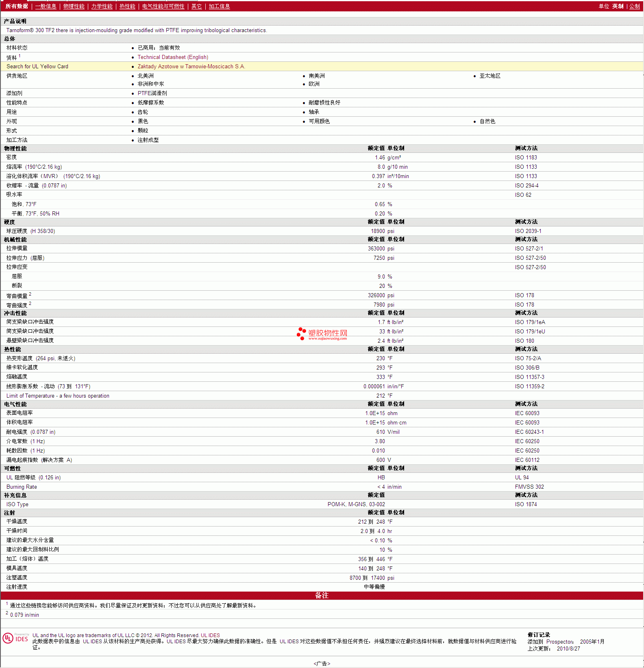Open the 加工信息 tab
Screen dimensions: 644x668
coord(220,6)
